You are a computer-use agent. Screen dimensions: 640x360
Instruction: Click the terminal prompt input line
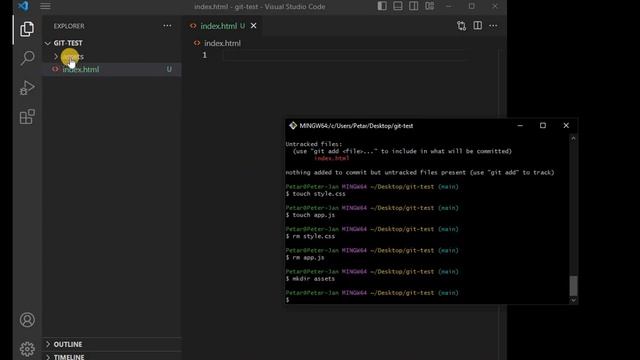(427, 300)
